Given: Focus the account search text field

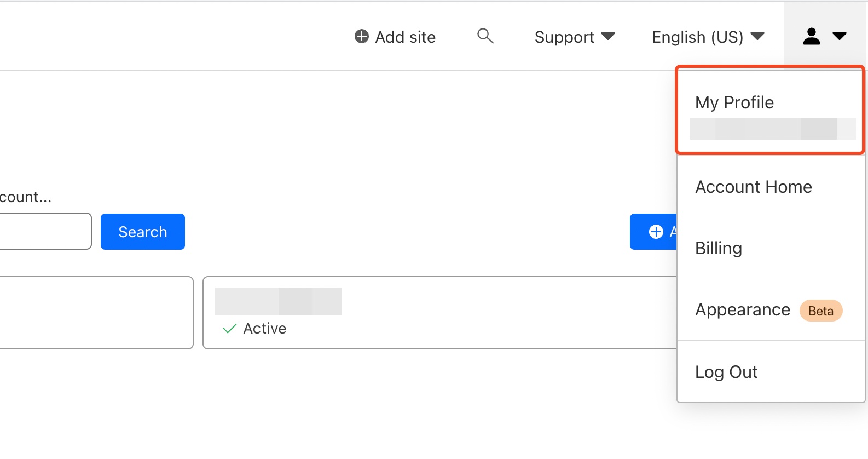Looking at the screenshot, I should click(x=44, y=231).
